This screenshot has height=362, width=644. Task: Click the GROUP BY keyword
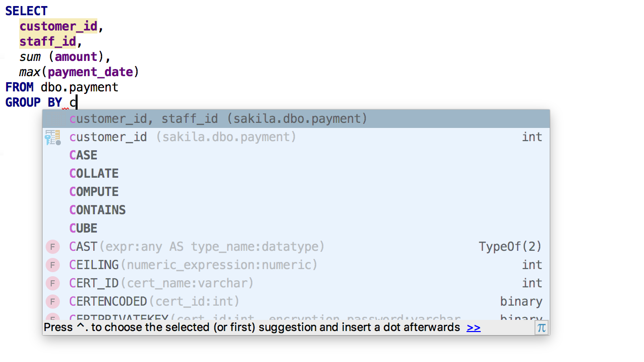coord(33,103)
